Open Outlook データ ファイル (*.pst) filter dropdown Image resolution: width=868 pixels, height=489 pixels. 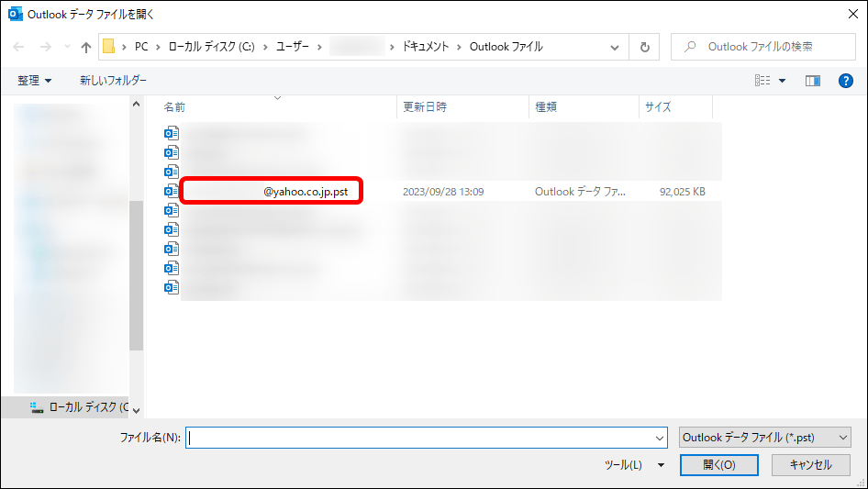pyautogui.click(x=765, y=438)
